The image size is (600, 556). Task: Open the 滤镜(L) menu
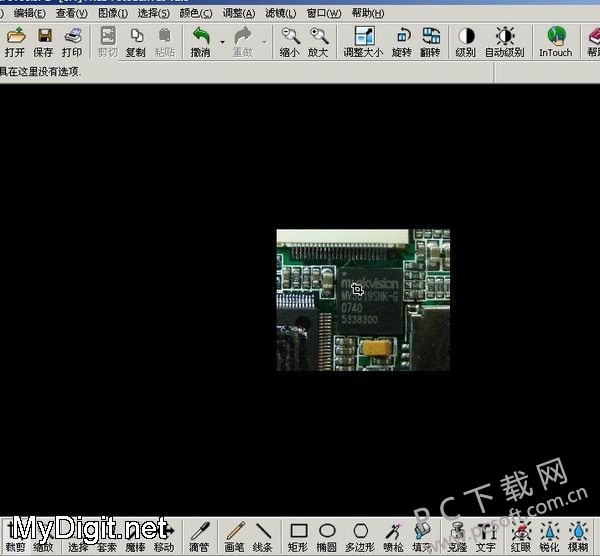coord(280,13)
